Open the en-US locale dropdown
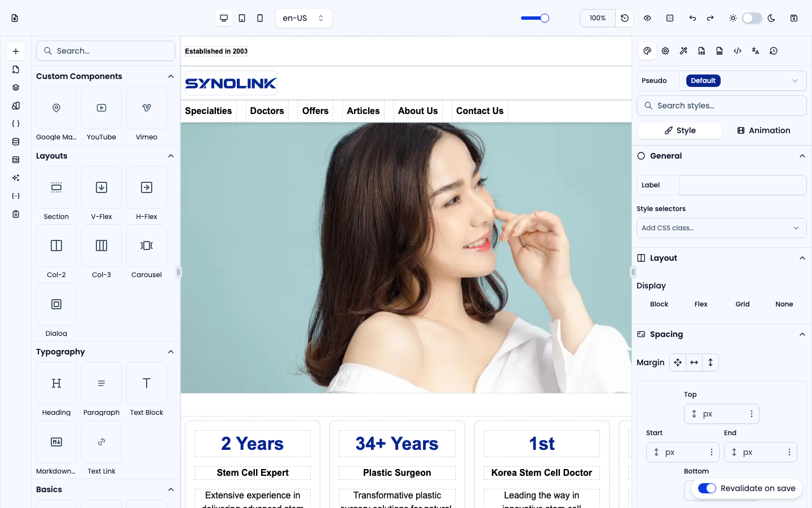Screen dimensions: 812x508 pyautogui.click(x=304, y=18)
